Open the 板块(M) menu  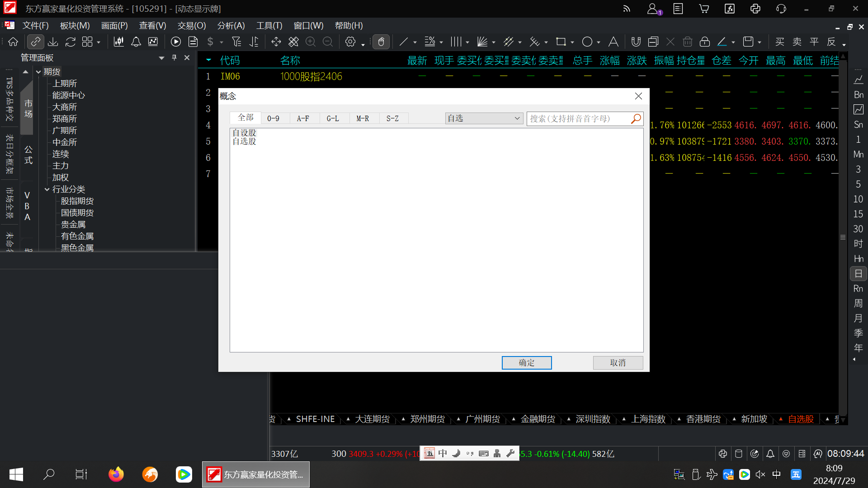(x=75, y=26)
